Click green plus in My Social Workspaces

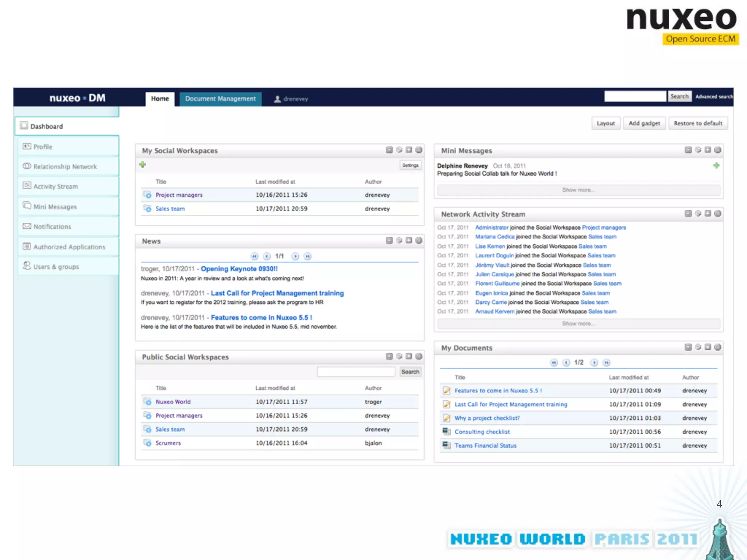click(x=143, y=165)
